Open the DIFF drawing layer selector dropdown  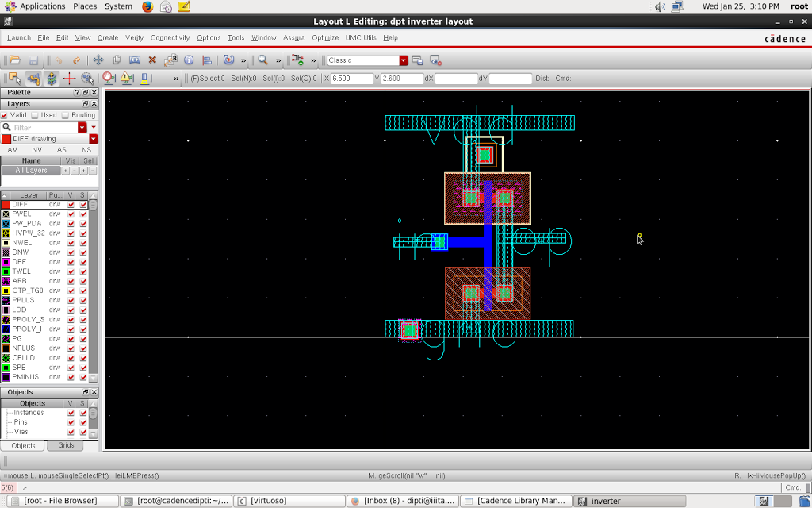coord(93,138)
